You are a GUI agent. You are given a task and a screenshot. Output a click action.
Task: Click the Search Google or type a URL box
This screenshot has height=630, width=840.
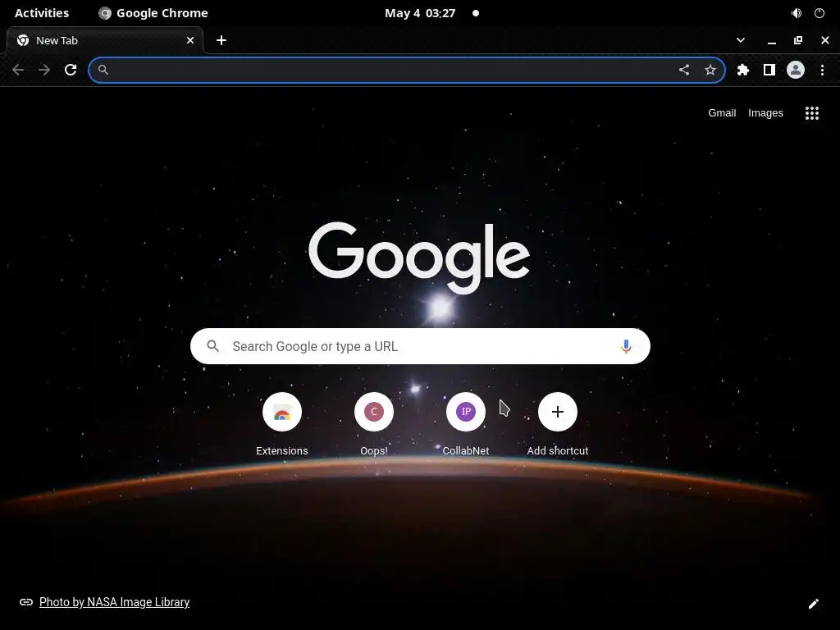pos(420,346)
